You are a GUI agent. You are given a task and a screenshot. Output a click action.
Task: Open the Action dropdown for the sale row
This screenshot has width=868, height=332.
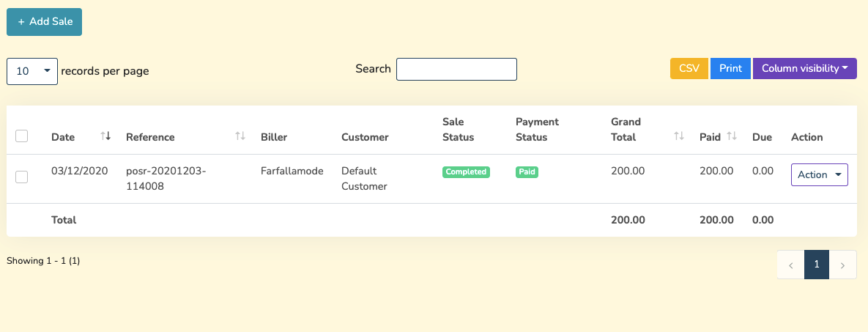(x=819, y=174)
